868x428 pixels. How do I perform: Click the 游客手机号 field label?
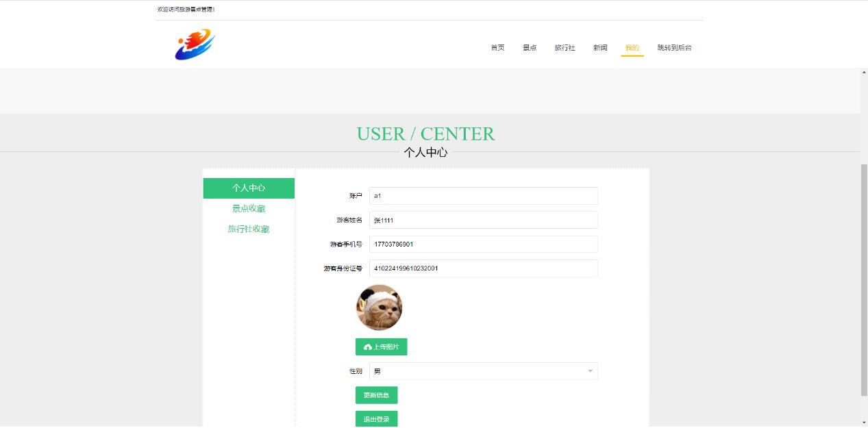click(x=347, y=244)
